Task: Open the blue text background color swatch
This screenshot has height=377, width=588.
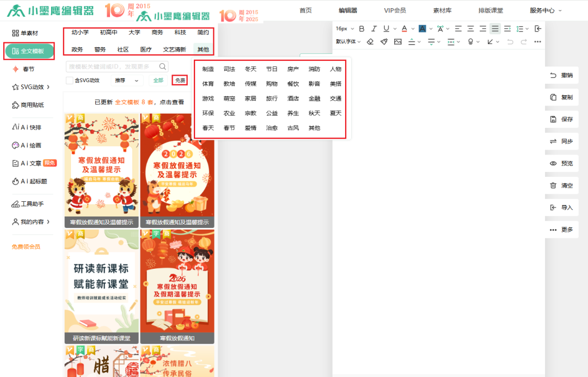Action: click(x=422, y=29)
